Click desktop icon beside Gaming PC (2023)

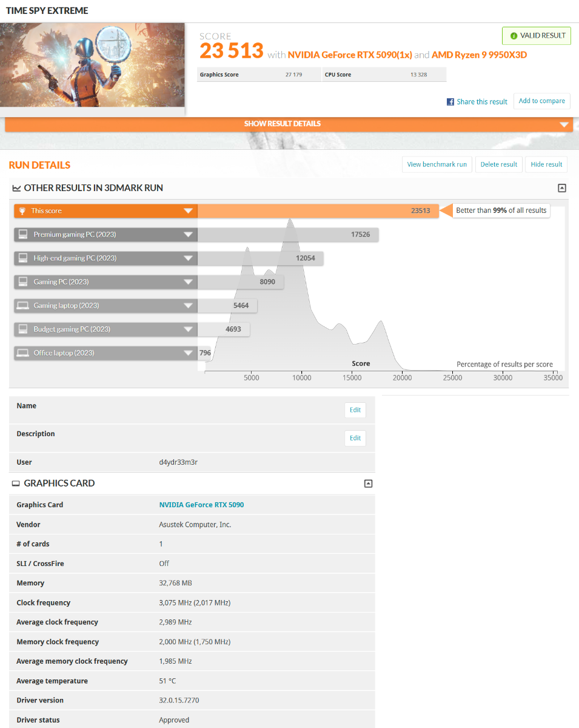tap(23, 281)
